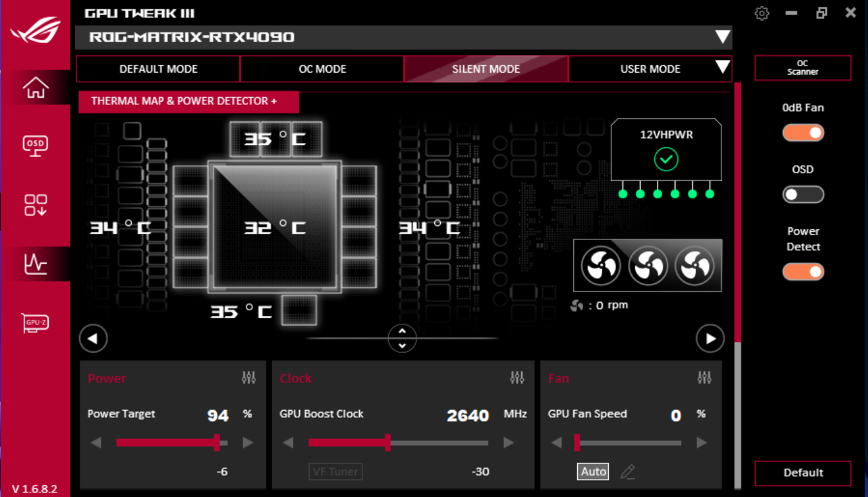Click the first fan icon
Screen dimensions: 868x497
[x=600, y=266]
